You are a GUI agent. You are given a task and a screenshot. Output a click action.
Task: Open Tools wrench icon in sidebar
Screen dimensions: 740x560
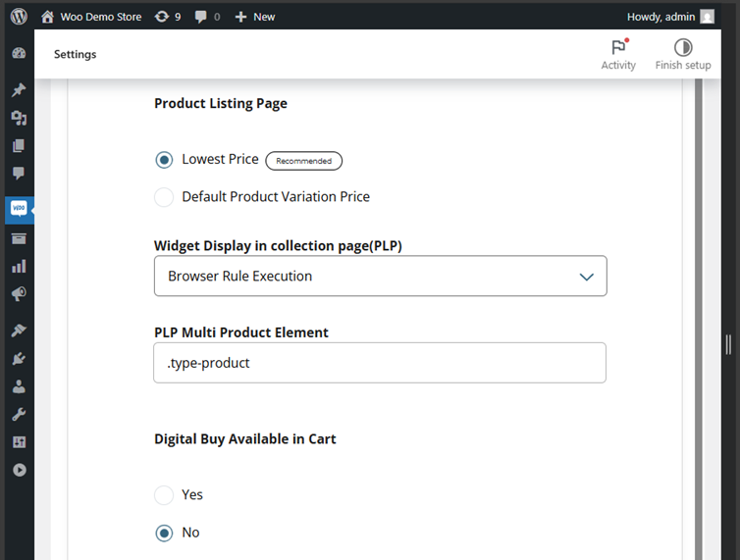click(x=19, y=414)
